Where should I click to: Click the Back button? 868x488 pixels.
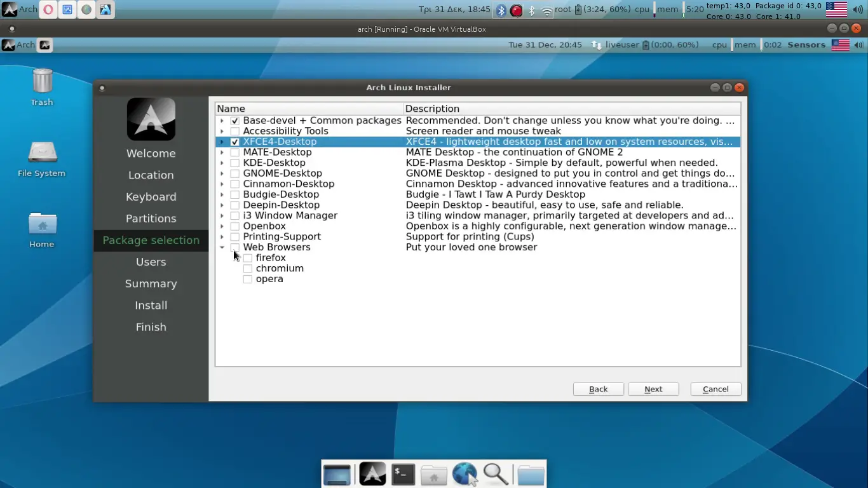(x=598, y=389)
